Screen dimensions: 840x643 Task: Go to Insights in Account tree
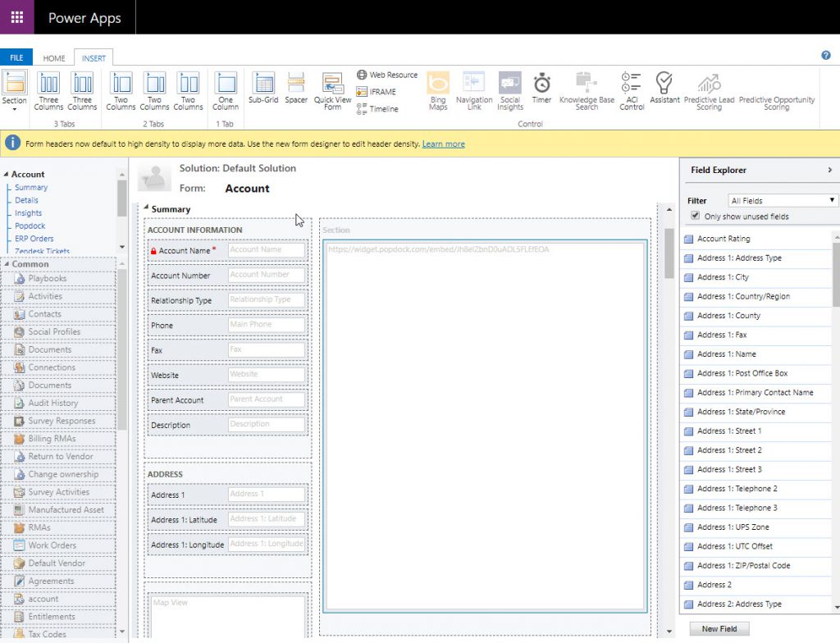[29, 213]
